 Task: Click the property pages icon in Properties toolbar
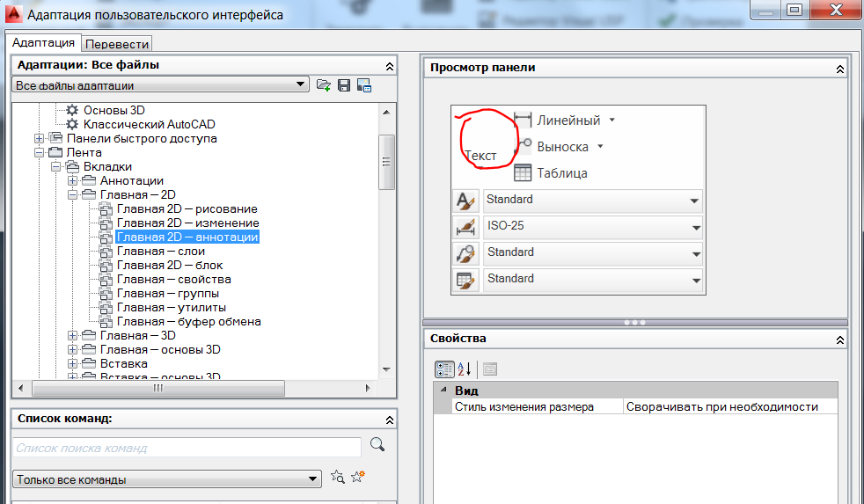490,369
